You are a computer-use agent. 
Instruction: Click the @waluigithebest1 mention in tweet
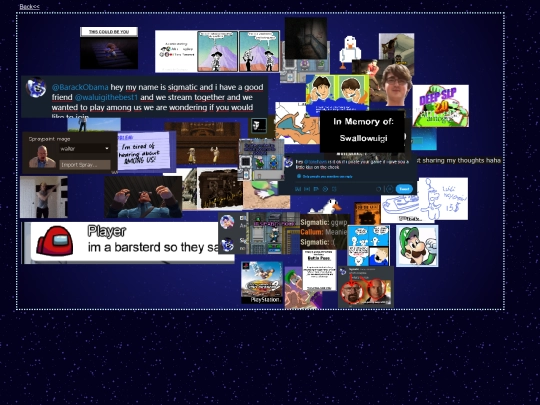click(106, 97)
